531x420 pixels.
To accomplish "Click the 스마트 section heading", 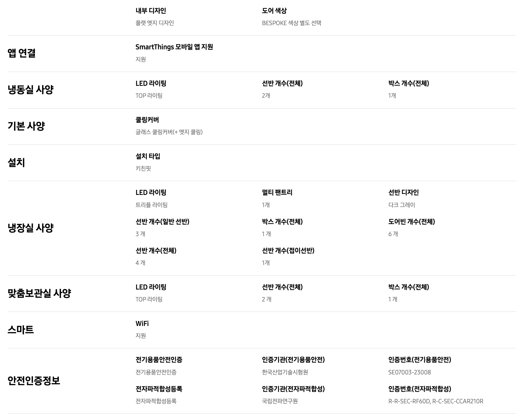I will pos(20,330).
